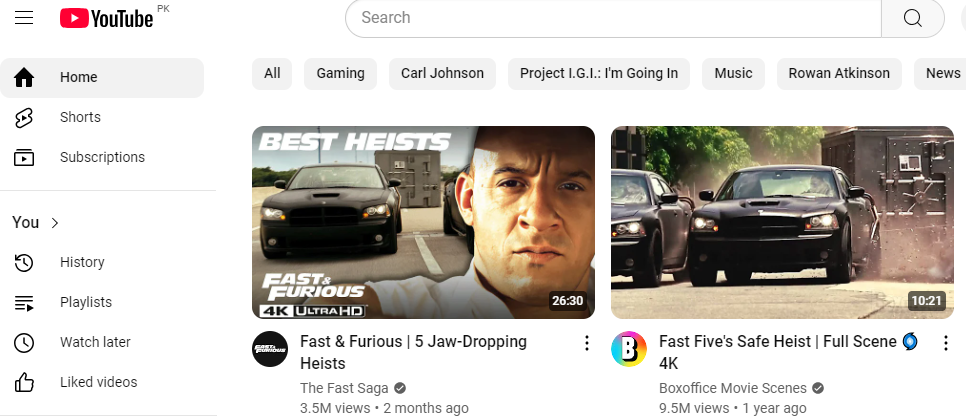This screenshot has width=966, height=419.
Task: Open Subscriptions from the sidebar
Action: point(102,158)
